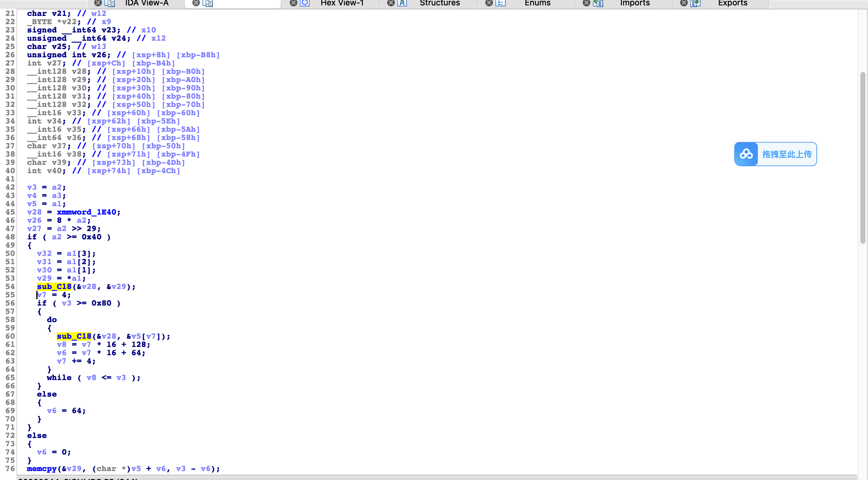Open the Hex View-1 tab
Viewport: 868px width, 480px height.
pyautogui.click(x=342, y=3)
